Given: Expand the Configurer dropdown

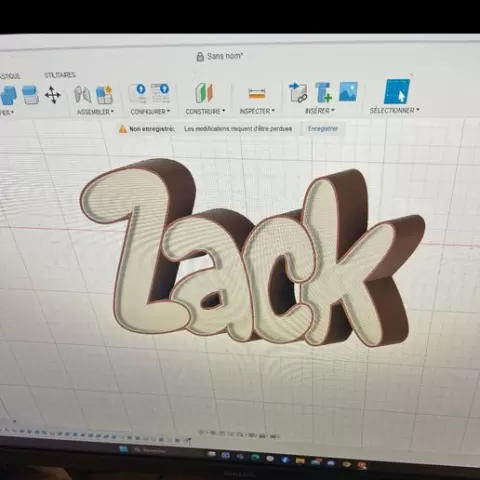Looking at the screenshot, I should (150, 112).
